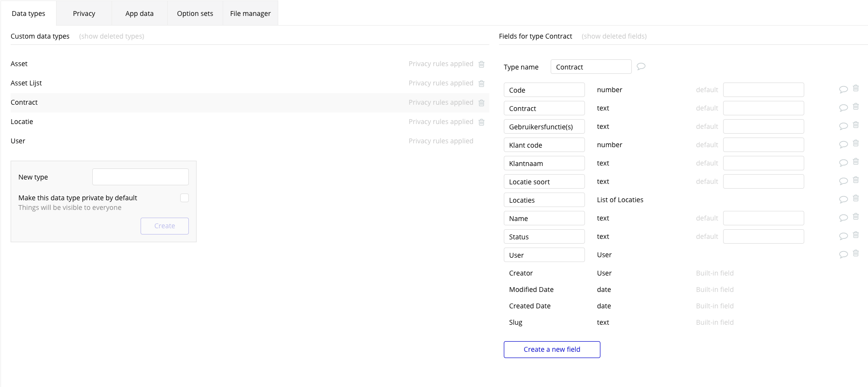Delete the Asset Lijst data type
The image size is (868, 387).
pyautogui.click(x=482, y=83)
